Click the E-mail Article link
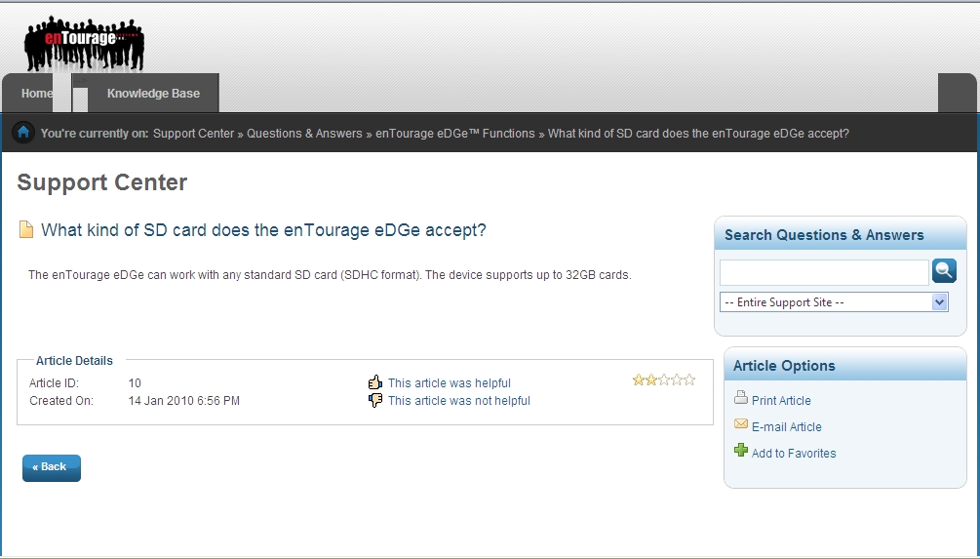This screenshot has width=980, height=559. coord(786,426)
